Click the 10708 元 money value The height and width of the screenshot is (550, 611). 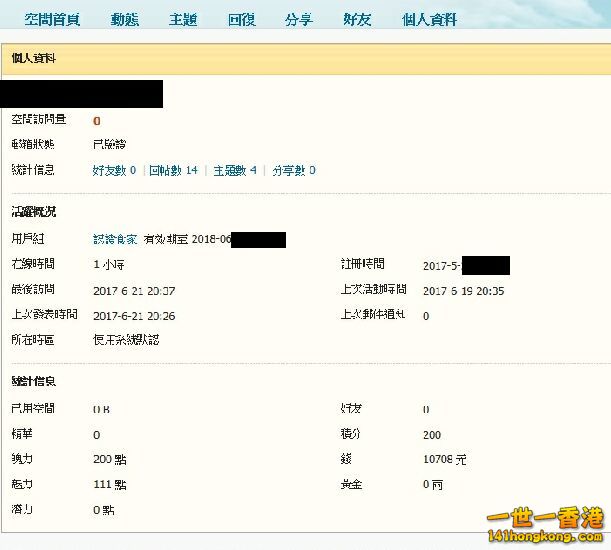[x=444, y=460]
